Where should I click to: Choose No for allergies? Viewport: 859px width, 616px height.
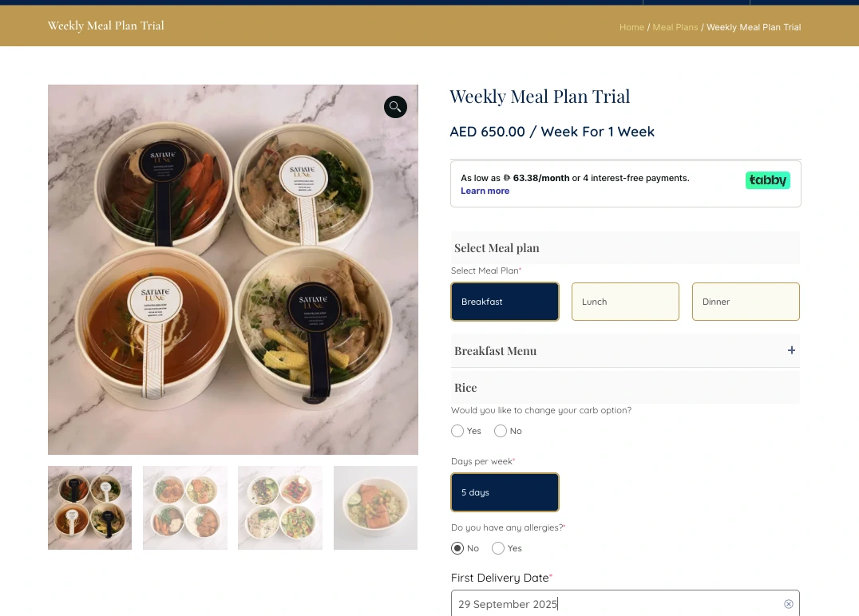click(x=457, y=548)
